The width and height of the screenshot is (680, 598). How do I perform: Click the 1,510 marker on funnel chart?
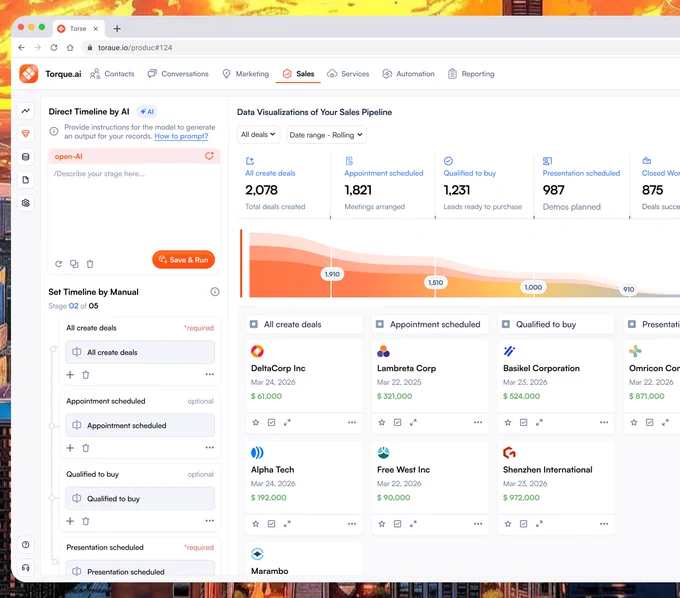tap(435, 283)
